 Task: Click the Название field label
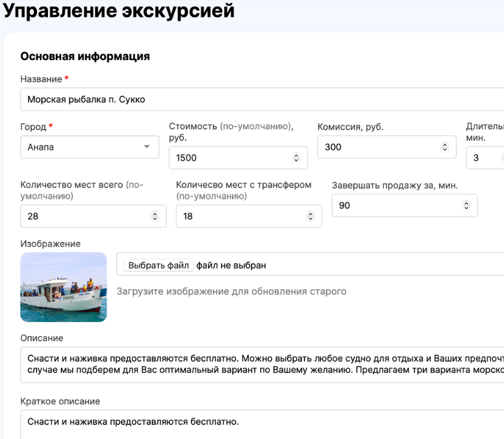point(41,79)
